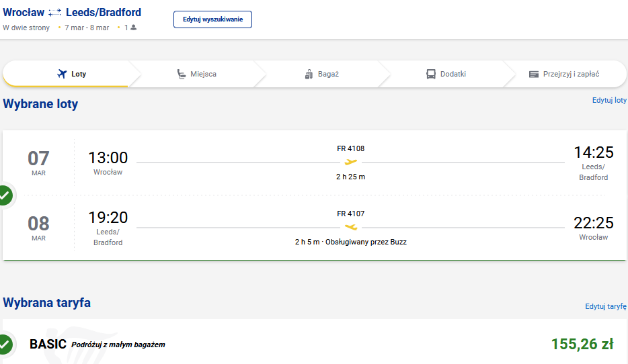Viewport: 628px width, 364px height.
Task: Click the seat icon beside Miejsca
Action: coord(182,74)
